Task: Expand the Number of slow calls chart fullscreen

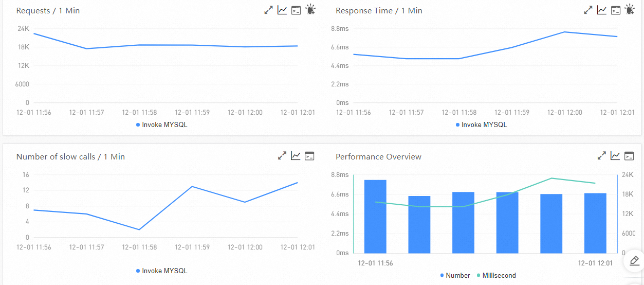Action: [x=282, y=155]
